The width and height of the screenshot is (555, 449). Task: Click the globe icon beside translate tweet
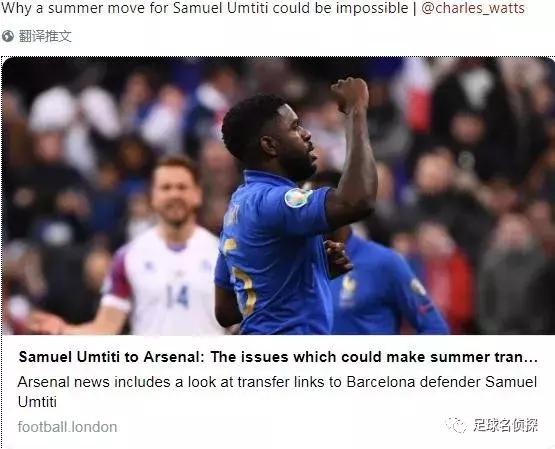(x=7, y=36)
